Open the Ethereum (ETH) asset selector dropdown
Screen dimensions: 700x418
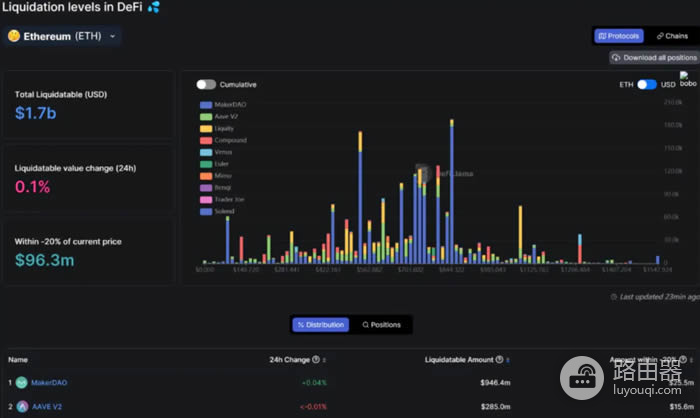point(62,36)
